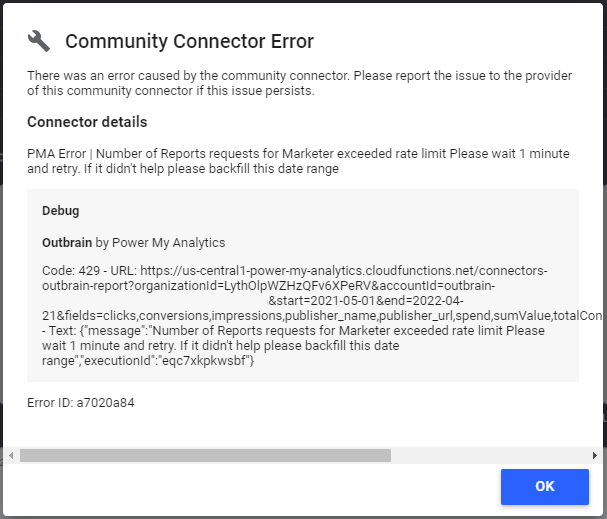
Task: Click the left arrow of horizontal scrollbar
Action: coord(11,455)
